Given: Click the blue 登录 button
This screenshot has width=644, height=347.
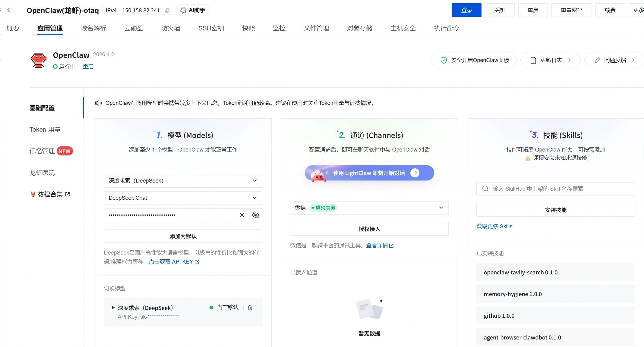Looking at the screenshot, I should pos(467,10).
